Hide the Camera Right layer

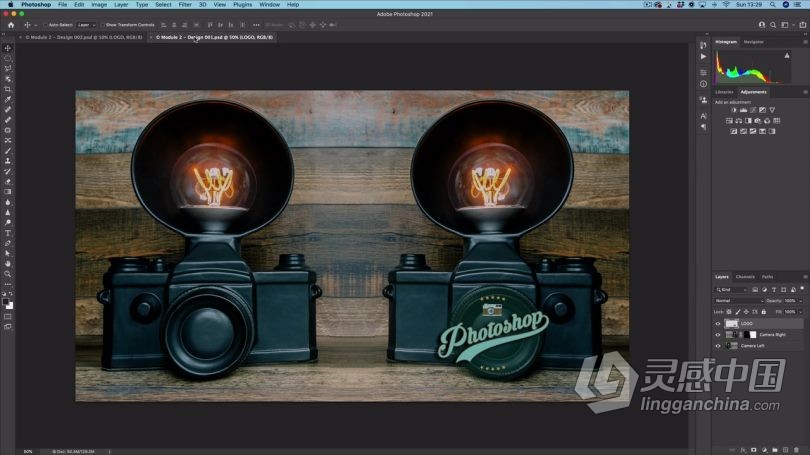point(718,335)
